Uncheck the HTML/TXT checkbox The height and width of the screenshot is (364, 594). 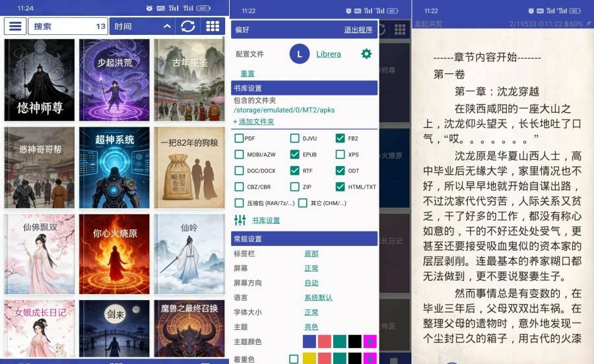tap(340, 187)
